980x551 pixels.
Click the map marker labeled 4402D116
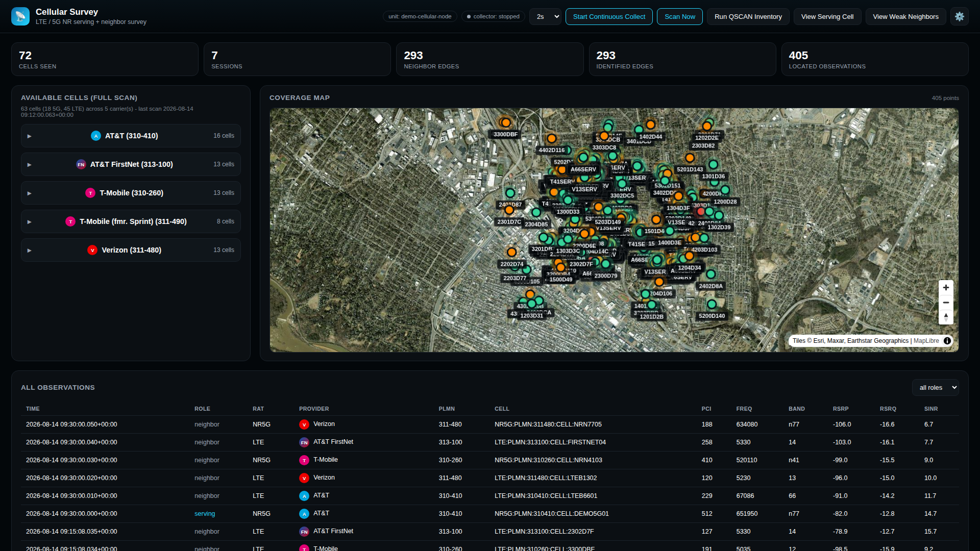pos(551,138)
